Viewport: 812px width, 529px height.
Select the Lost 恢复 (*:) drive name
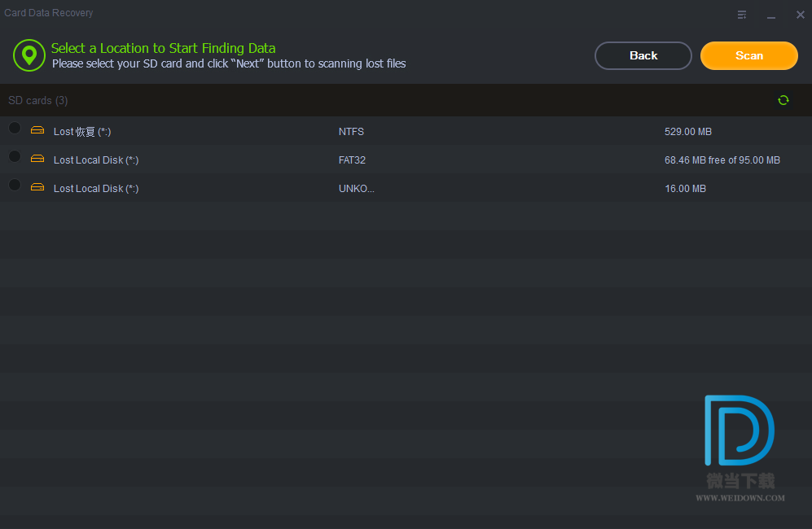click(82, 132)
